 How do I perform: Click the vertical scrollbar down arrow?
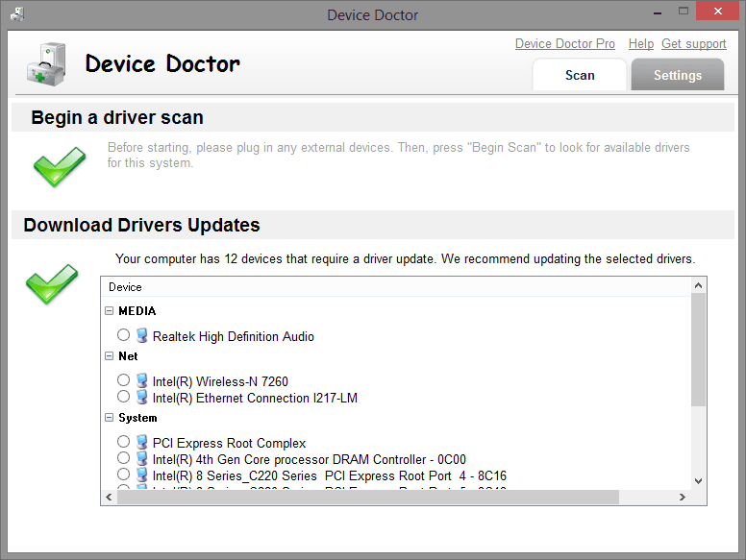(698, 481)
